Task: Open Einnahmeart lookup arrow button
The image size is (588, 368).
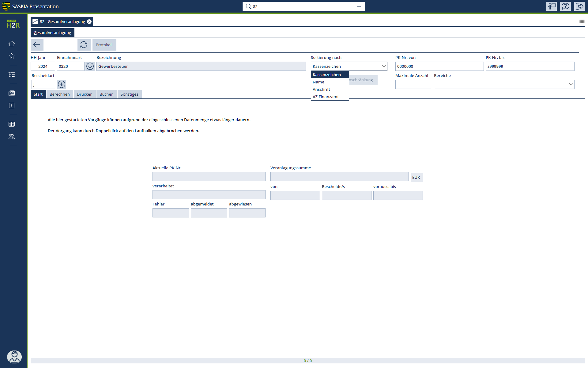Action: pyautogui.click(x=90, y=66)
